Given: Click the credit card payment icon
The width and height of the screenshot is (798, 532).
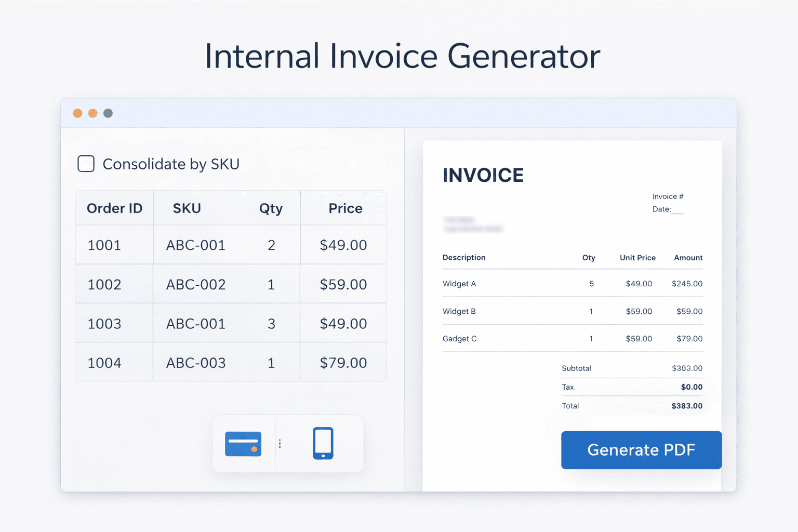Looking at the screenshot, I should pyautogui.click(x=243, y=444).
